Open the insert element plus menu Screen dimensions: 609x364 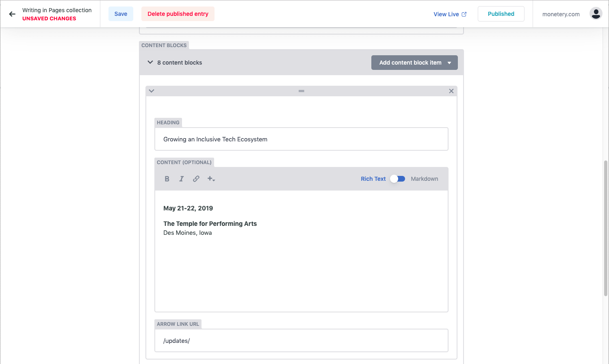210,179
